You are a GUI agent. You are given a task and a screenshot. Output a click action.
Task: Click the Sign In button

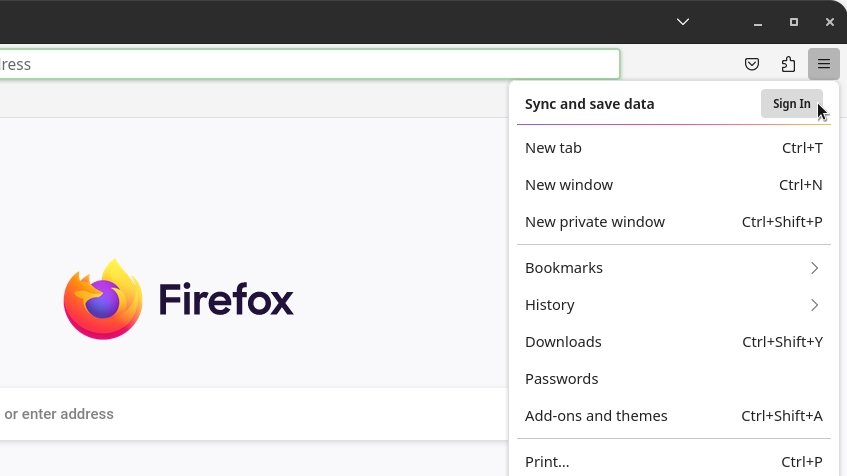point(791,104)
